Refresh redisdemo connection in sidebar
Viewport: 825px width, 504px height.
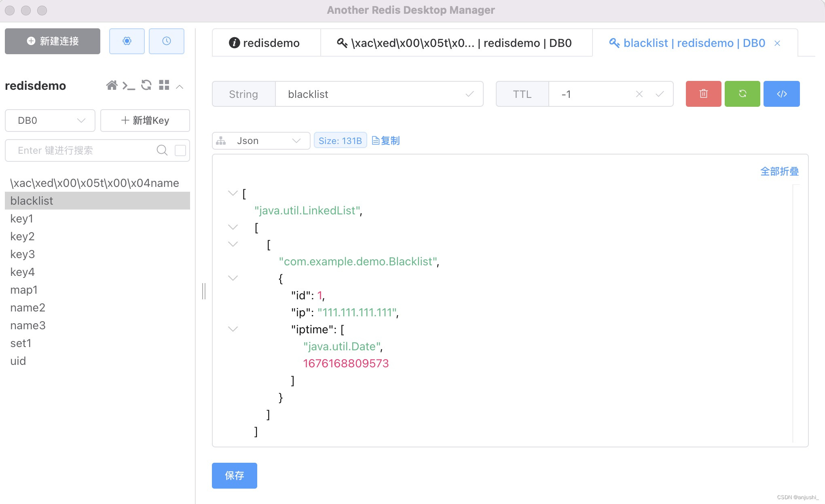(146, 85)
